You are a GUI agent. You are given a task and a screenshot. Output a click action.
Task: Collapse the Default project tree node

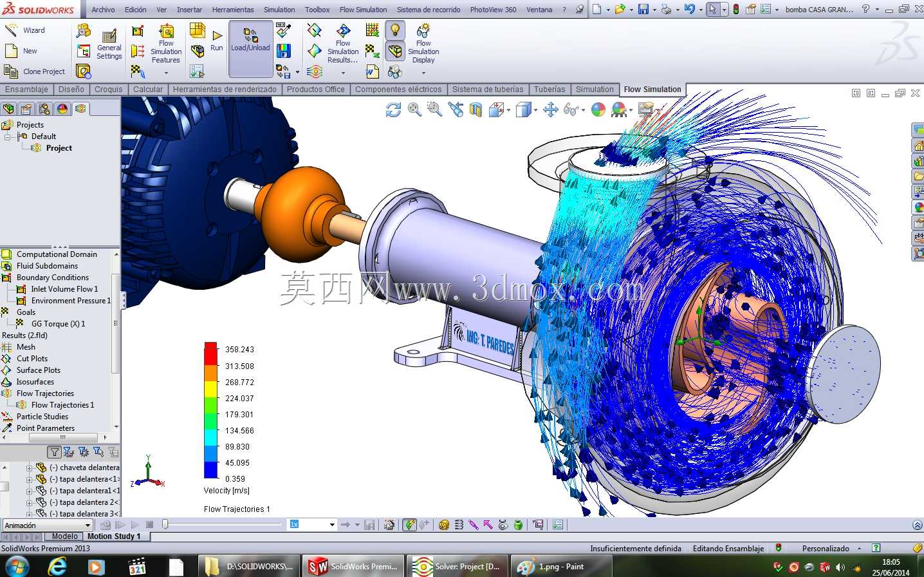(8, 137)
